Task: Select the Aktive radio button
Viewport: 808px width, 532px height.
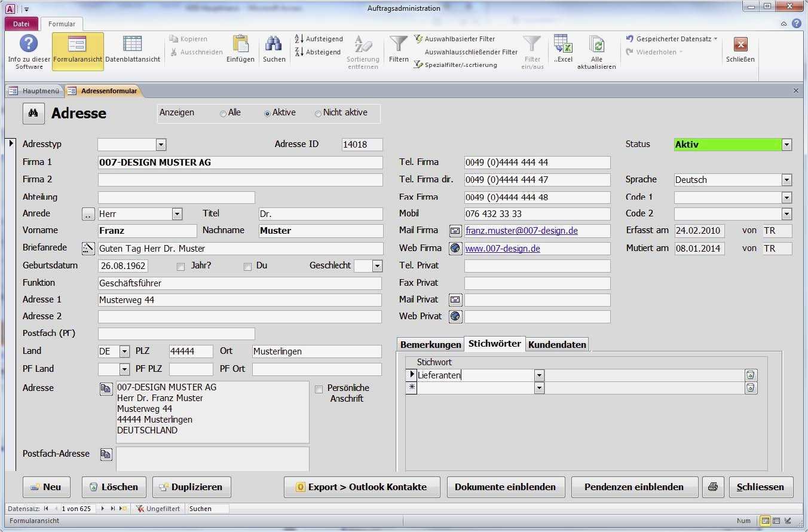Action: 267,112
